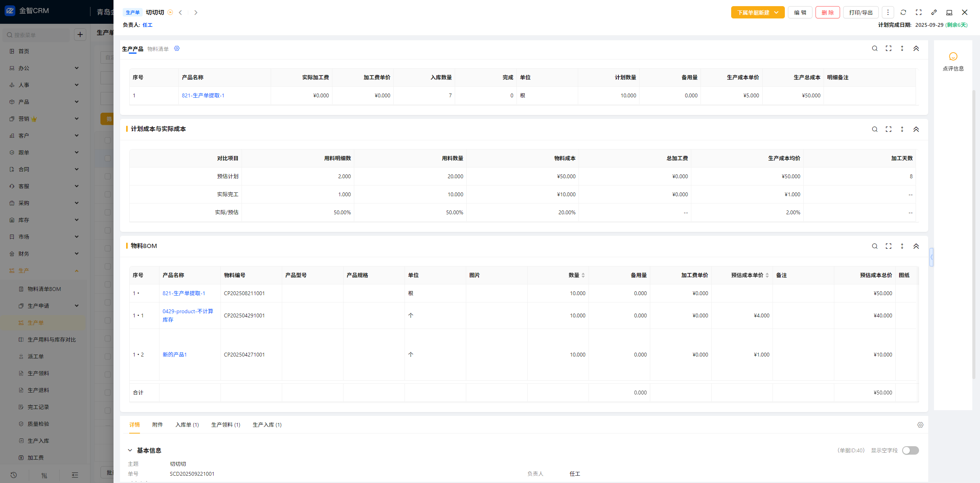Copy link via chain link icon

click(x=934, y=12)
